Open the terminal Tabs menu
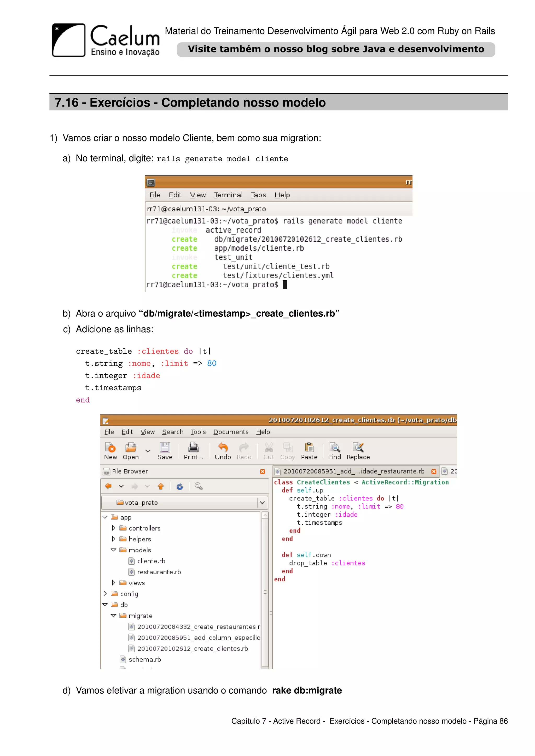 click(x=258, y=195)
